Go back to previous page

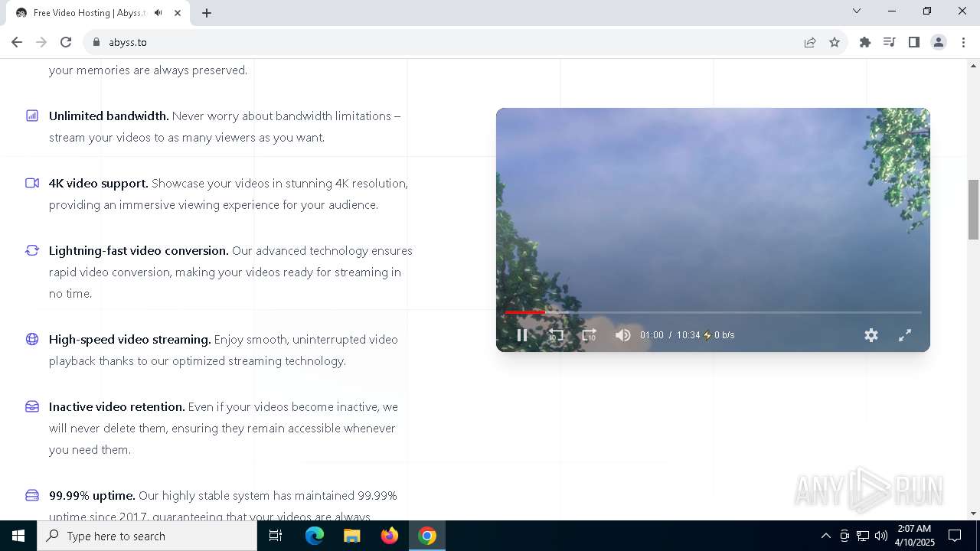[17, 42]
